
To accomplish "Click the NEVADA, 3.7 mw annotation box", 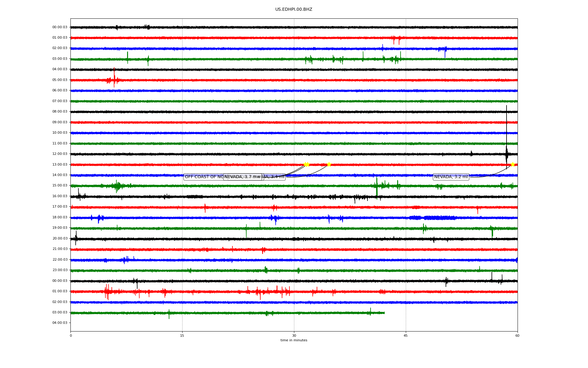I will point(243,177).
